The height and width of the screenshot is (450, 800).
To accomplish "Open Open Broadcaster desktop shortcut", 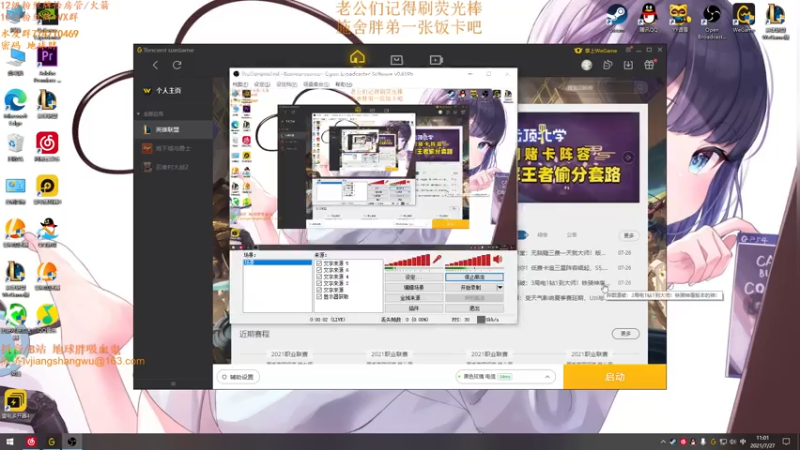I will 711,21.
